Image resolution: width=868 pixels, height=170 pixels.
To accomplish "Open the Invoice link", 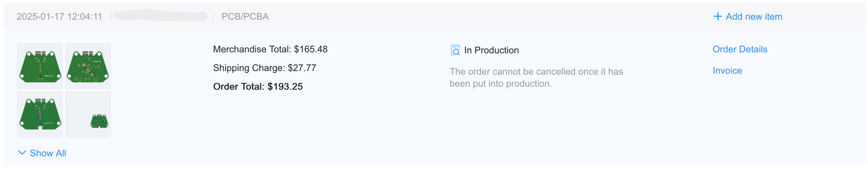I will [x=727, y=71].
